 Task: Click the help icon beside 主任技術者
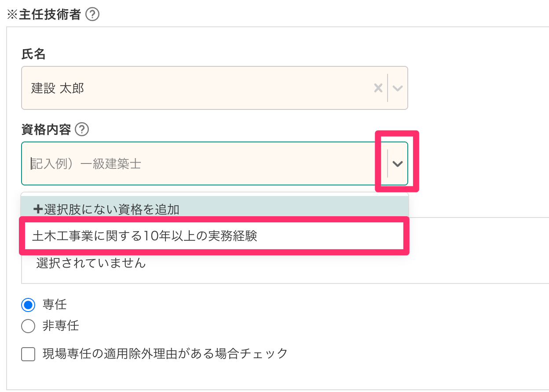92,15
